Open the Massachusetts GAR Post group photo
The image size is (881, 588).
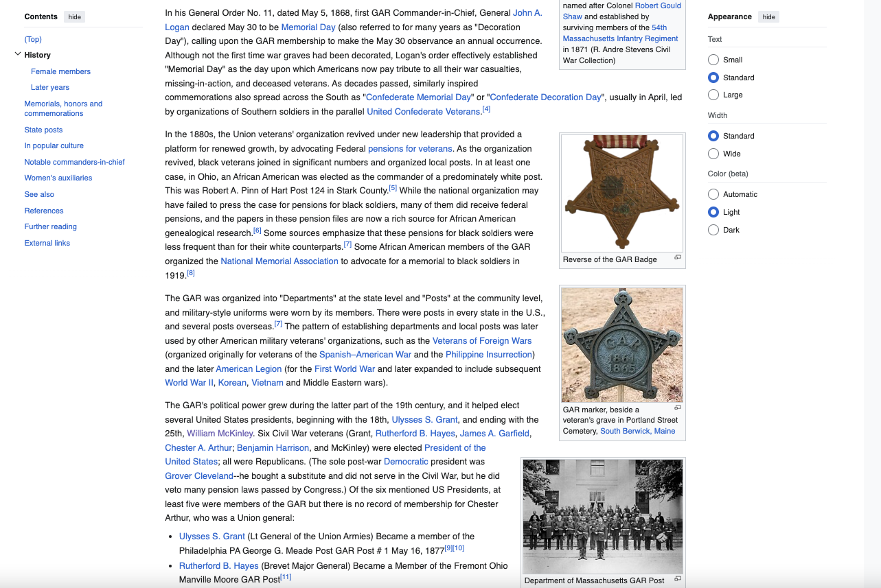[x=603, y=516]
